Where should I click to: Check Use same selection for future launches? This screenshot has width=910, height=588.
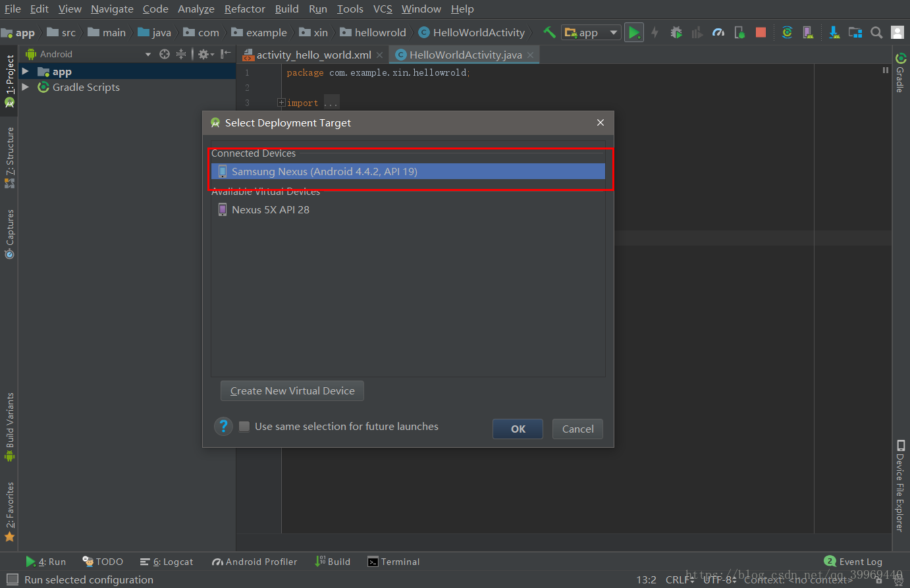pos(244,427)
